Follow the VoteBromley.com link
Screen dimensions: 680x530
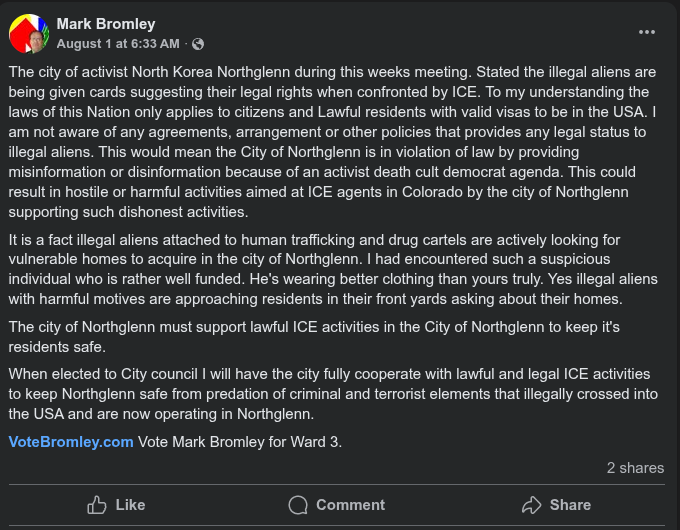tap(71, 441)
